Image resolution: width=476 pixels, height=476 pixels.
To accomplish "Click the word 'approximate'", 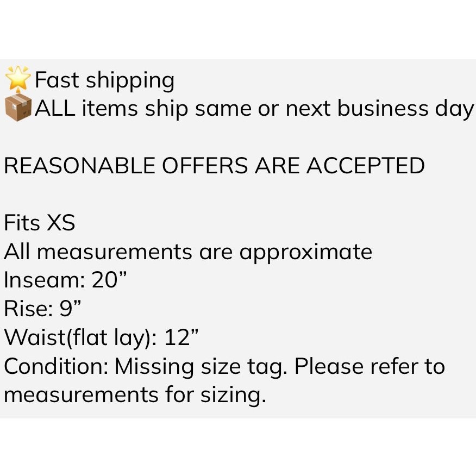I will coord(305,252).
